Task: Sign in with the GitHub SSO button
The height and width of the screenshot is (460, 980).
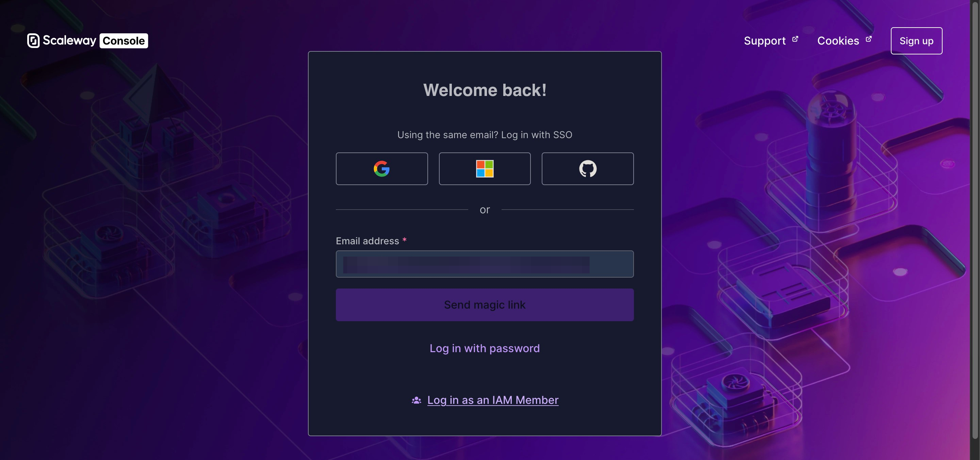Action: click(588, 168)
